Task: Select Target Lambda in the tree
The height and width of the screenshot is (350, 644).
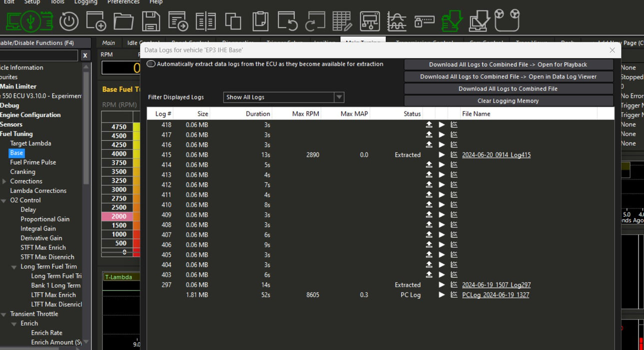Action: pyautogui.click(x=30, y=143)
